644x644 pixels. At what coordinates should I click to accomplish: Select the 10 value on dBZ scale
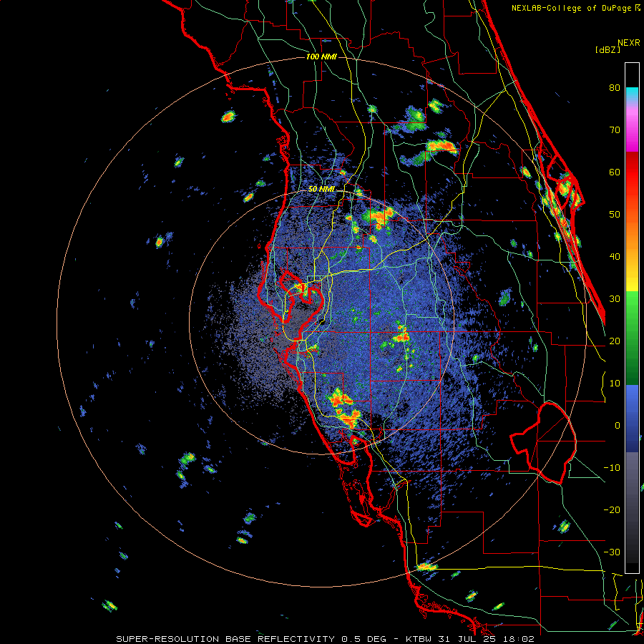615,384
